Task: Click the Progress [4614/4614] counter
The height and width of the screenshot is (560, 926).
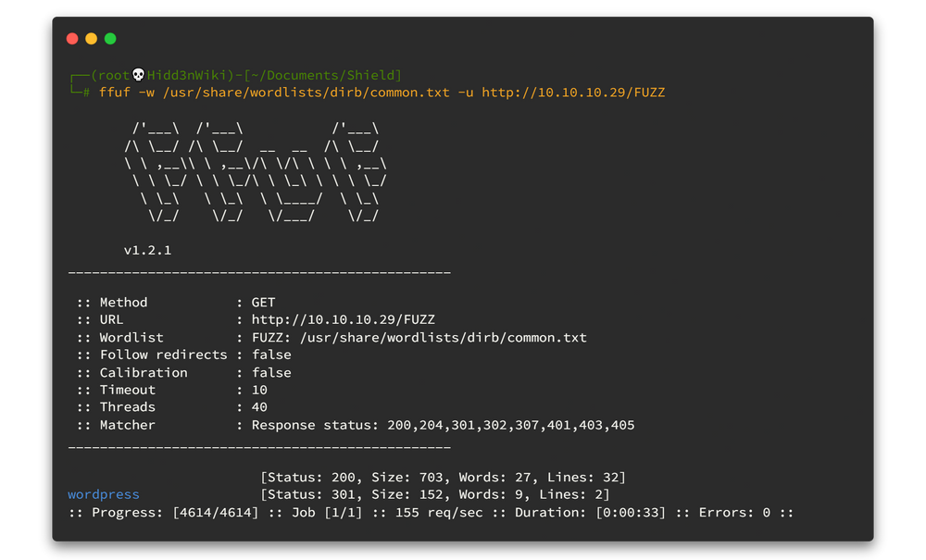Action: tap(175, 512)
